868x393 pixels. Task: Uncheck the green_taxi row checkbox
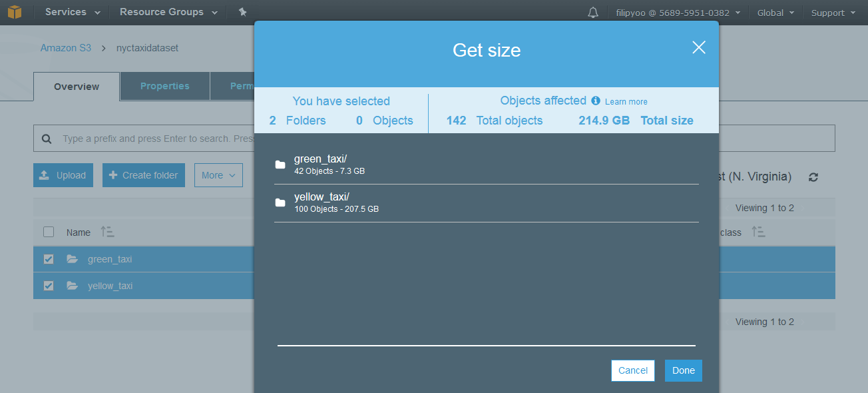coord(49,259)
